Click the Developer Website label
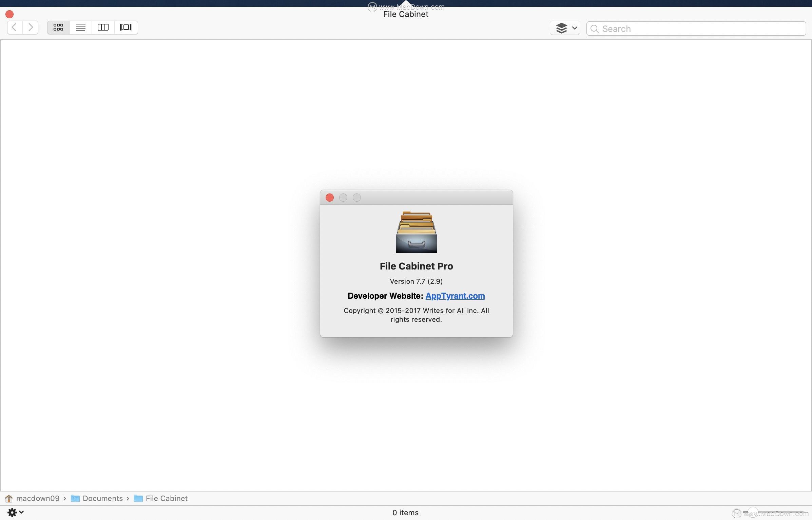Image resolution: width=812 pixels, height=520 pixels. (385, 296)
